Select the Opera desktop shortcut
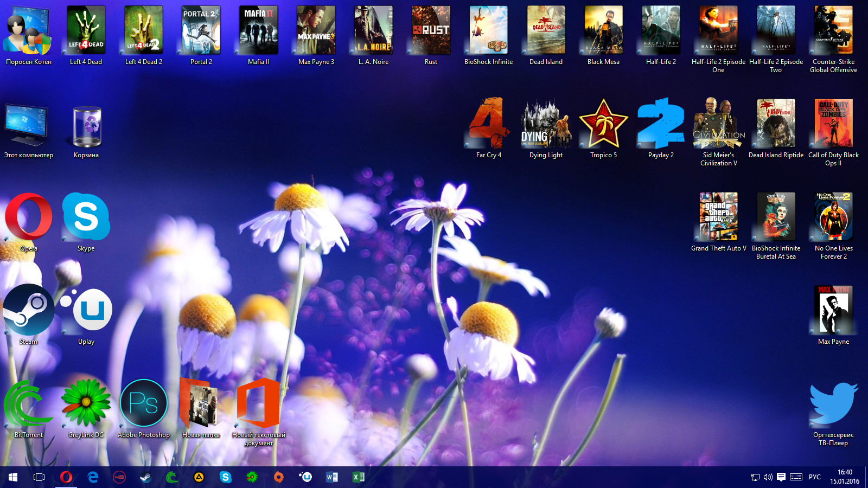 [28, 216]
